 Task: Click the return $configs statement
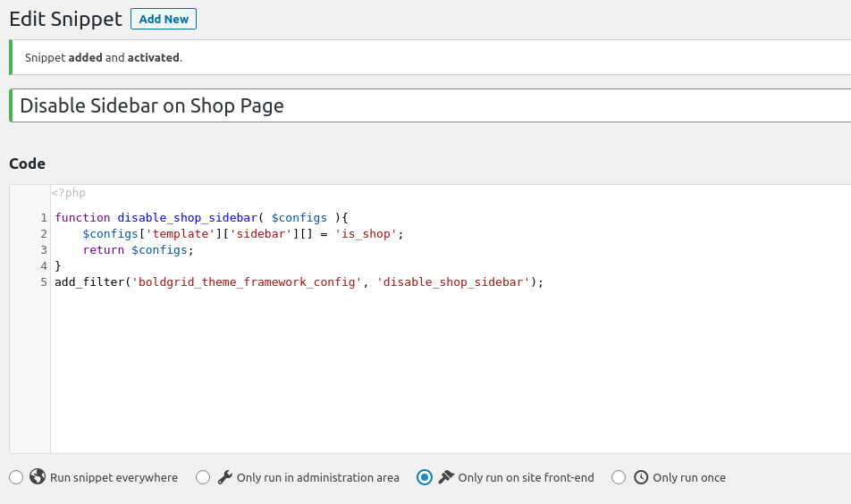tap(138, 249)
